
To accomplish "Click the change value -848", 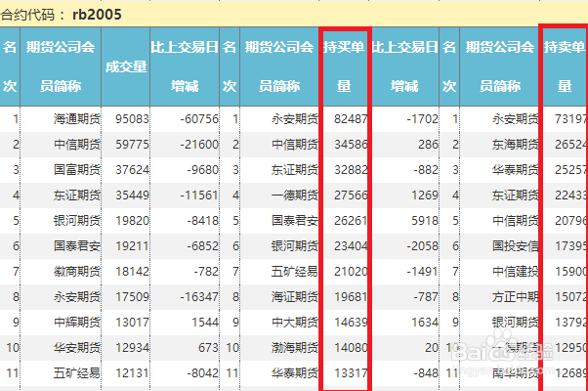I will (426, 373).
